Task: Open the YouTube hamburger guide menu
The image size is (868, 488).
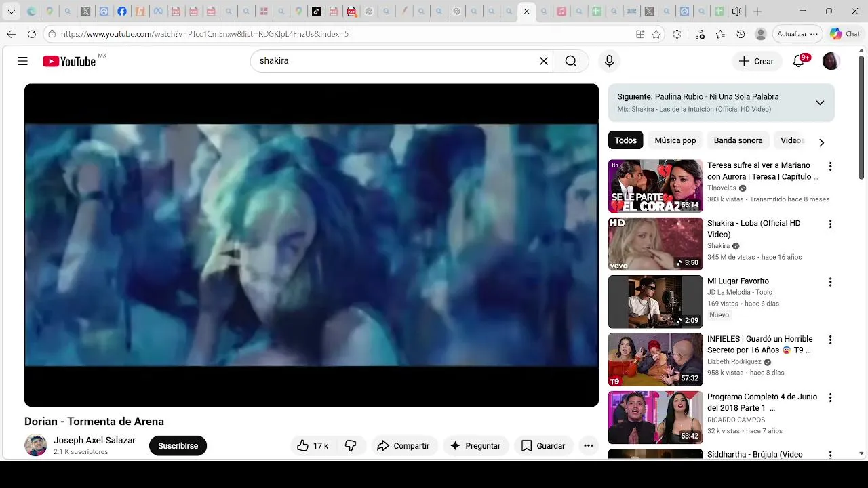Action: click(x=22, y=61)
